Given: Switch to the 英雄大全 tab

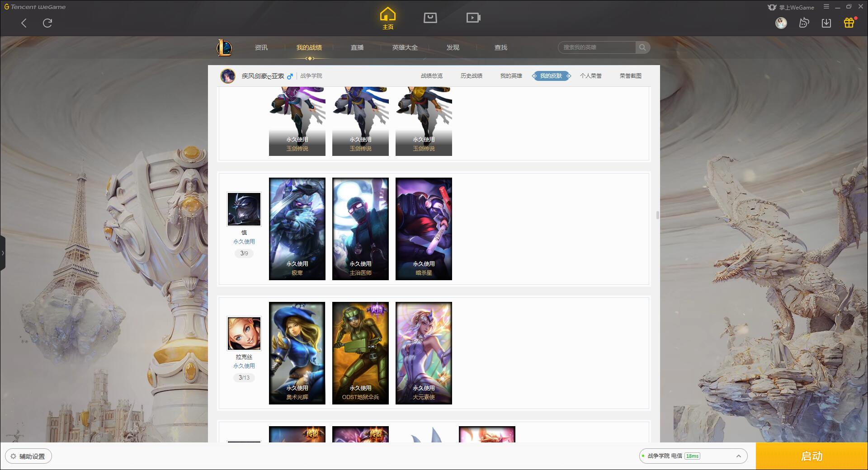Looking at the screenshot, I should pos(405,47).
